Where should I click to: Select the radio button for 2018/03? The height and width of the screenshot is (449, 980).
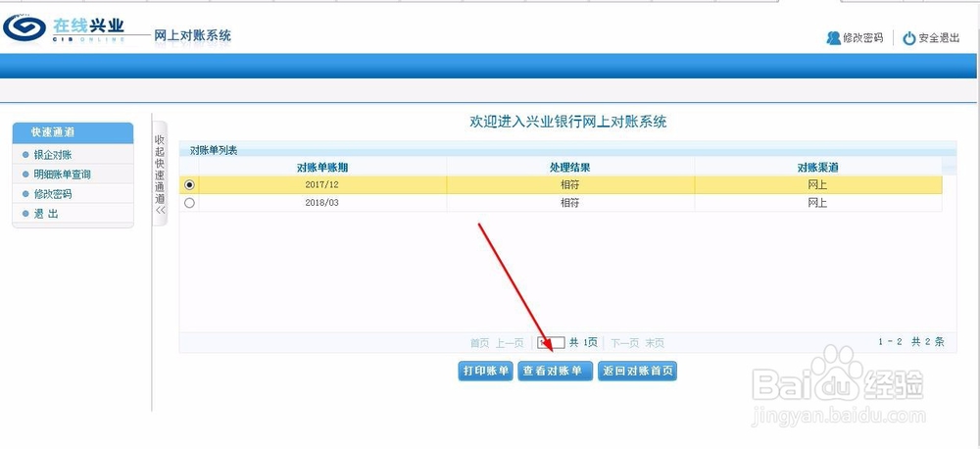[x=189, y=203]
